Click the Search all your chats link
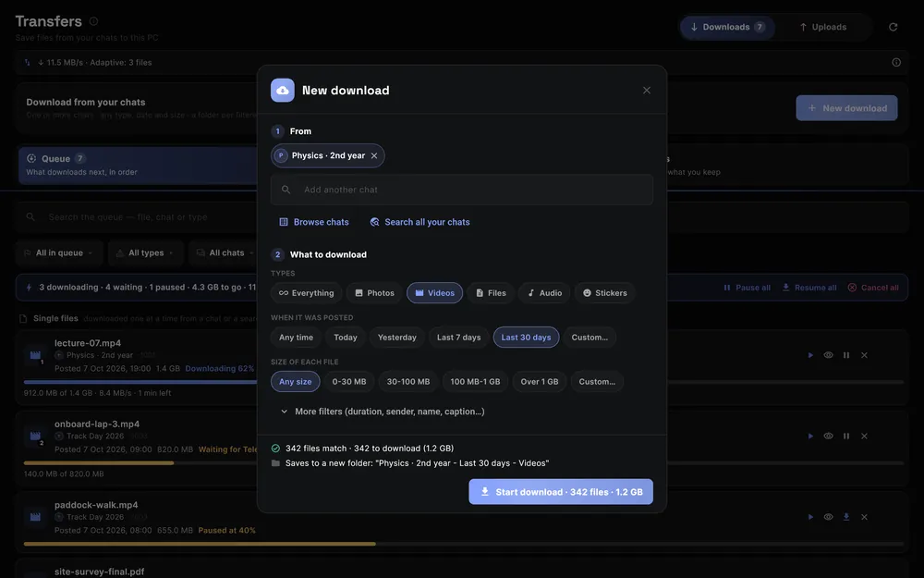 coord(420,222)
